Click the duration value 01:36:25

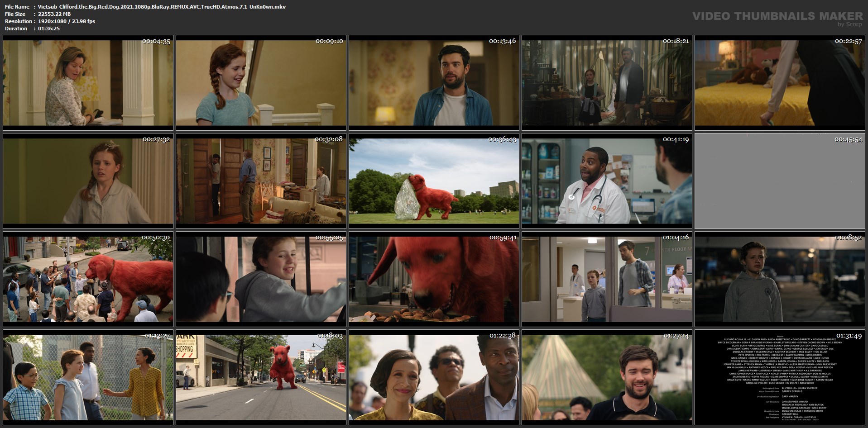click(49, 29)
